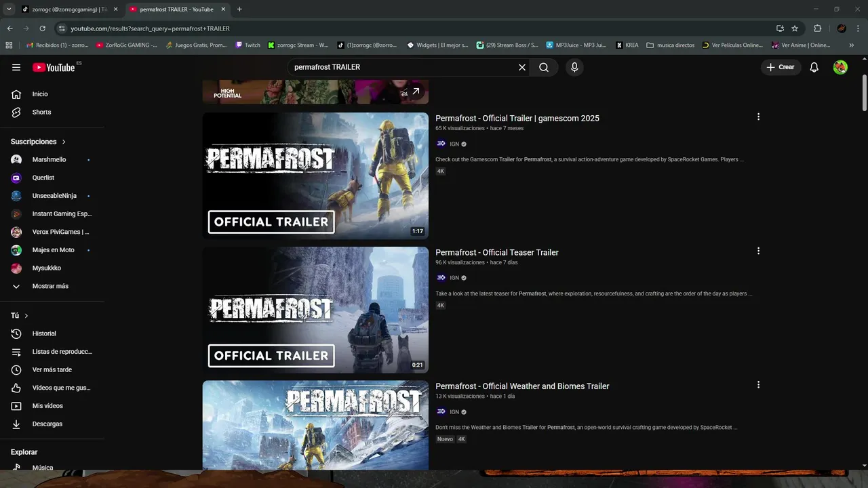Viewport: 868px width, 488px height.
Task: Open the Majes en Moto subscription
Action: click(52, 250)
